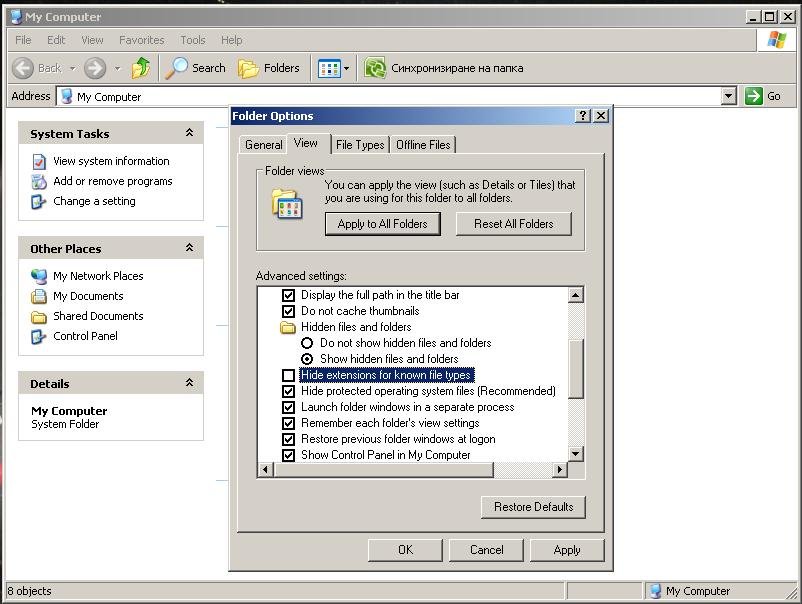Click the My Network Places icon

point(39,277)
